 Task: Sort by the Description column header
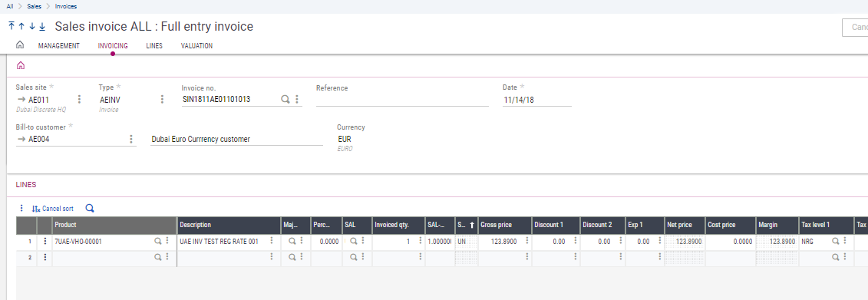tap(229, 226)
